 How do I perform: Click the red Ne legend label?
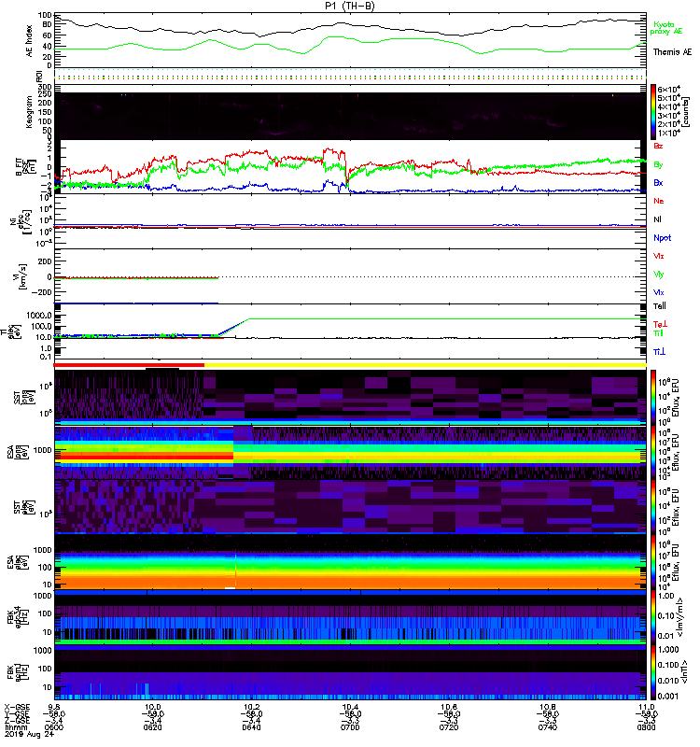659,201
